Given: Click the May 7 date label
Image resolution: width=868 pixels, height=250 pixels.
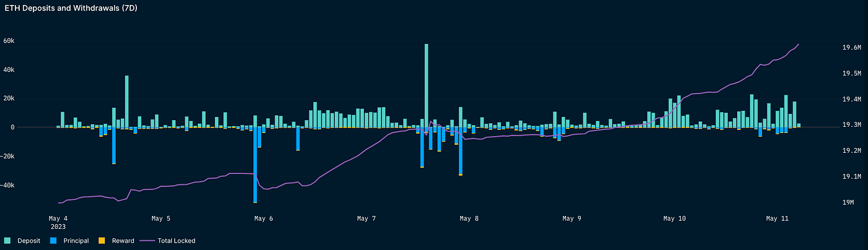Looking at the screenshot, I should click(x=366, y=218).
